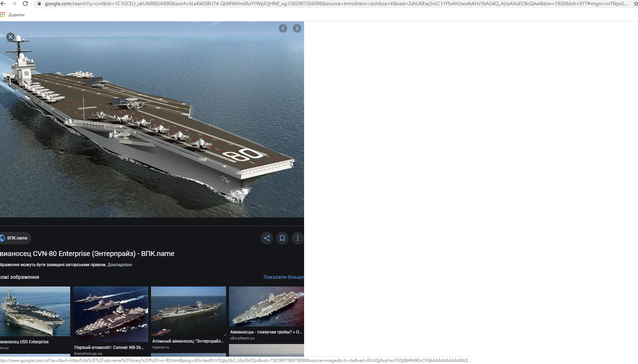The image size is (638, 364).
Task: Save image to collection with bookmark icon
Action: (x=282, y=238)
